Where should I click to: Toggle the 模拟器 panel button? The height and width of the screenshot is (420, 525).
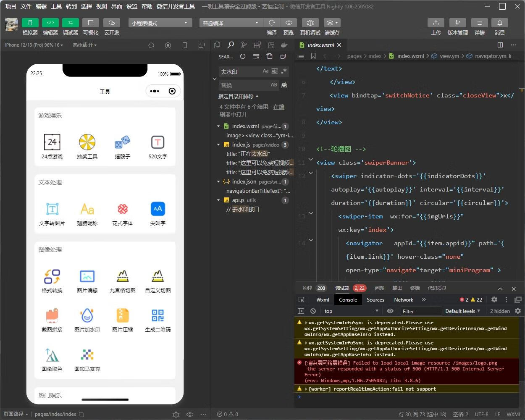[30, 23]
